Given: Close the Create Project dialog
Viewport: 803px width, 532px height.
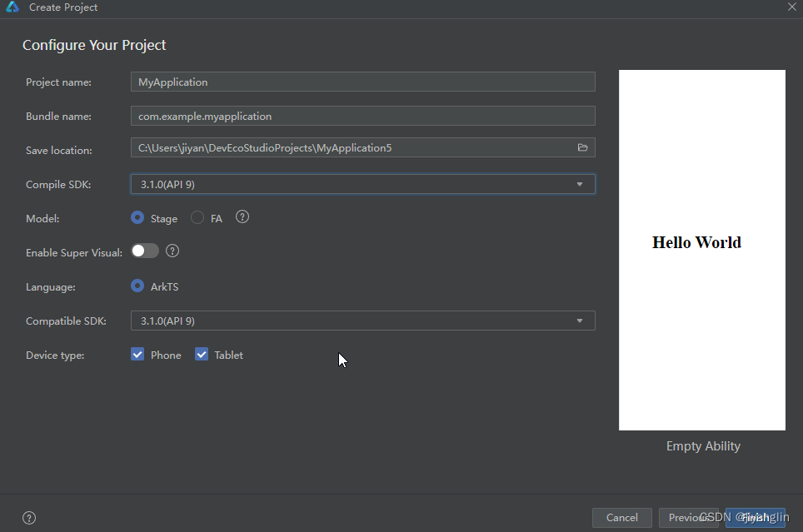Looking at the screenshot, I should tap(791, 7).
